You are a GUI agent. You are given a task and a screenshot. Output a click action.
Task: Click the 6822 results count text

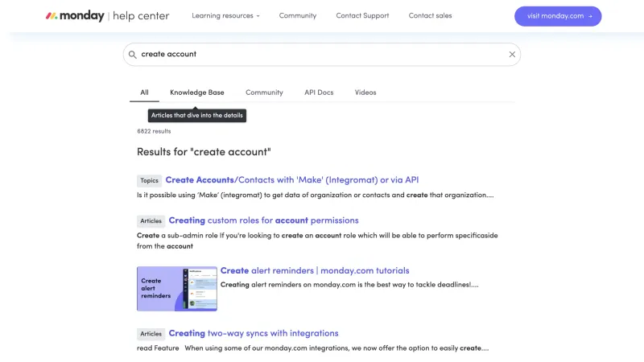coord(154,131)
